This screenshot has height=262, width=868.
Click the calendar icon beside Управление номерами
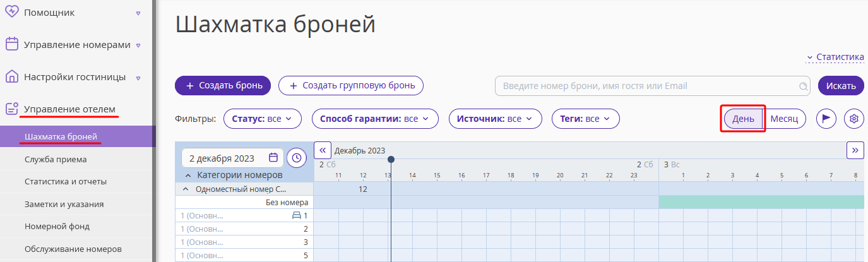[11, 44]
